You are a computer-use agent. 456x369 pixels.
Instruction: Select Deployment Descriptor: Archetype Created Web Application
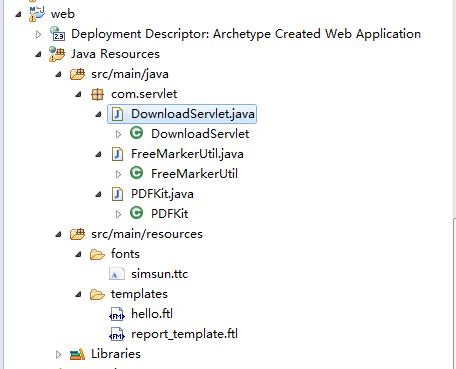tap(246, 34)
